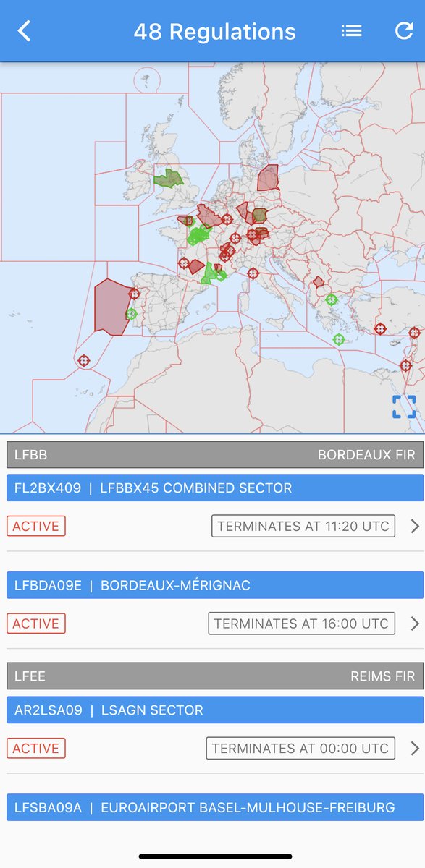Tap 'TERMINATES AT 00:00 UTC' label

tap(300, 748)
